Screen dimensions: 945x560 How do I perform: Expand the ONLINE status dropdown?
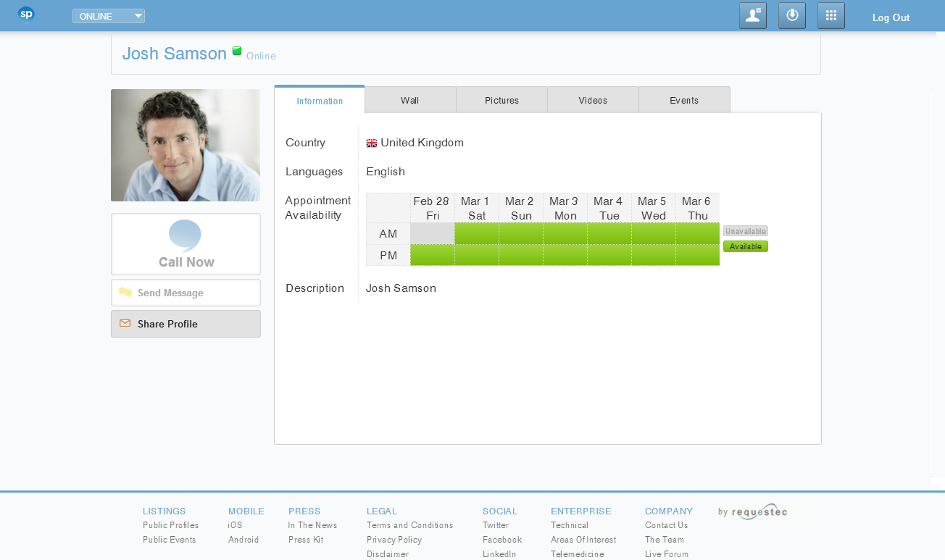[109, 16]
